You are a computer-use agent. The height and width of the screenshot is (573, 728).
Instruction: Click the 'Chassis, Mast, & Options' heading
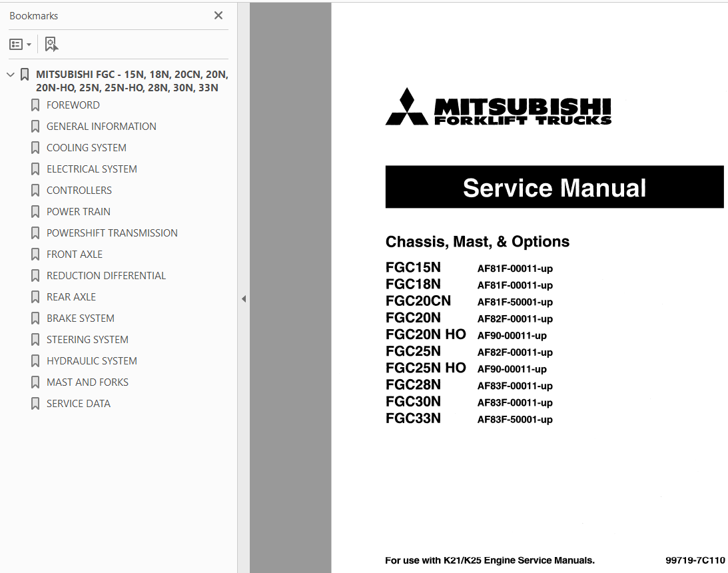(478, 241)
